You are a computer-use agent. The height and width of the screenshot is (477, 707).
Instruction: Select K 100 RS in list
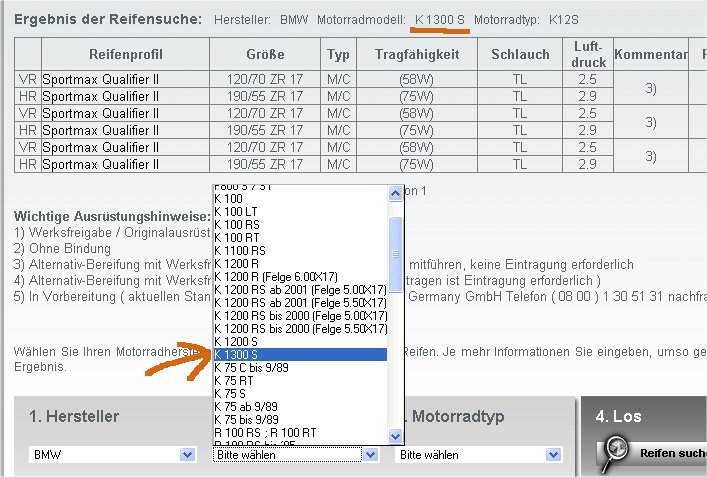(300, 225)
